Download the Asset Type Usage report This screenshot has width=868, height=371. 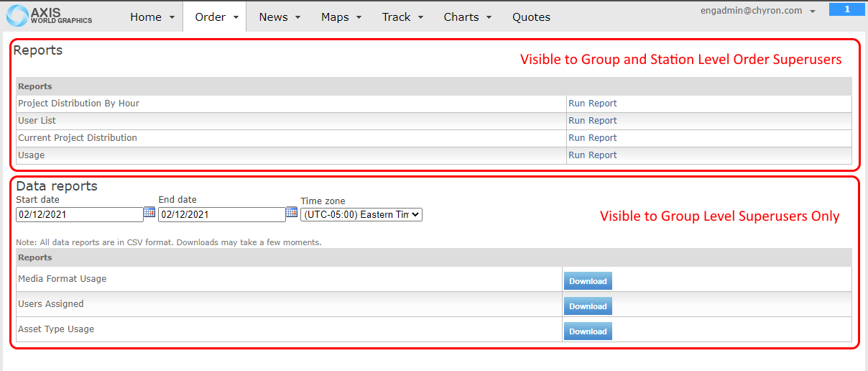point(588,331)
